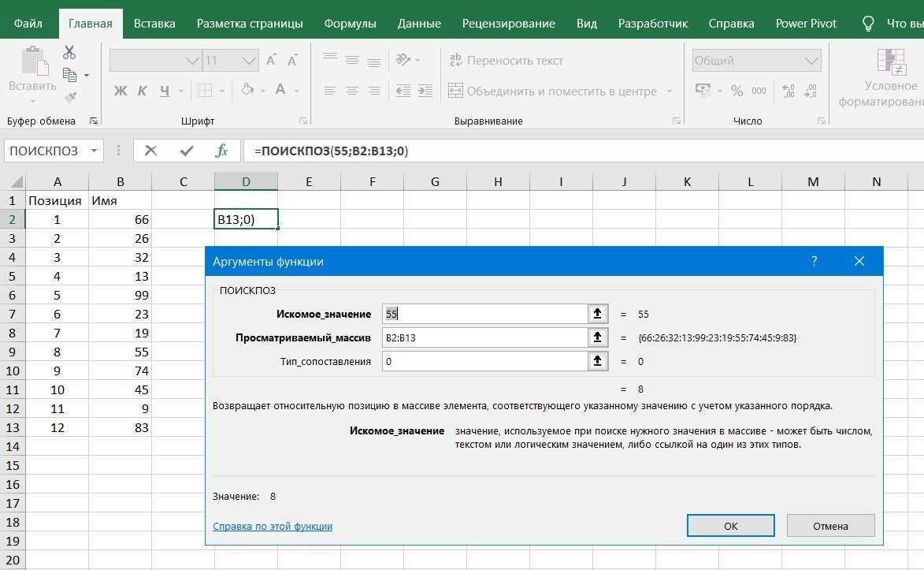Collapse dialog button beside Просматриваемый_массив field

pos(598,337)
